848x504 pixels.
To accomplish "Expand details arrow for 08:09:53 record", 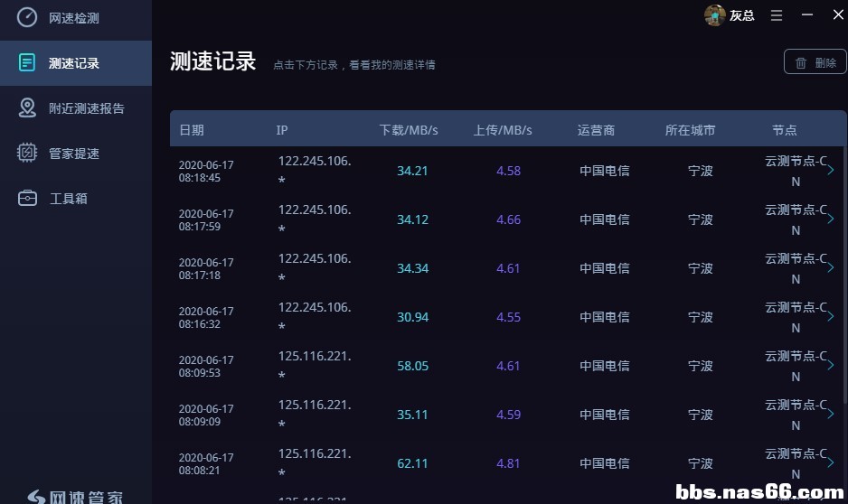I will pyautogui.click(x=830, y=365).
